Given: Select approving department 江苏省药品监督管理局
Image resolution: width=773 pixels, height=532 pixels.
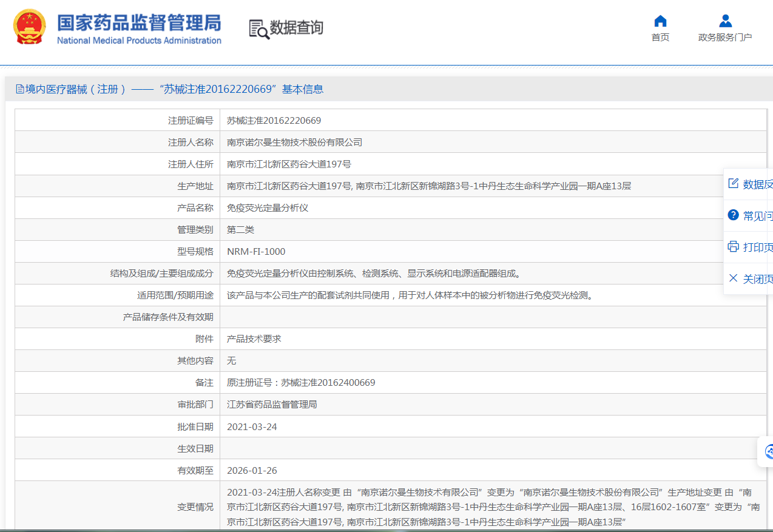Looking at the screenshot, I should point(272,405).
